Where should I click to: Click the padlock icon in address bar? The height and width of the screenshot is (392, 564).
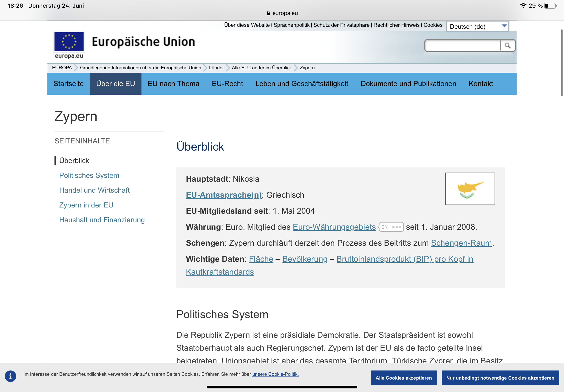tap(268, 13)
